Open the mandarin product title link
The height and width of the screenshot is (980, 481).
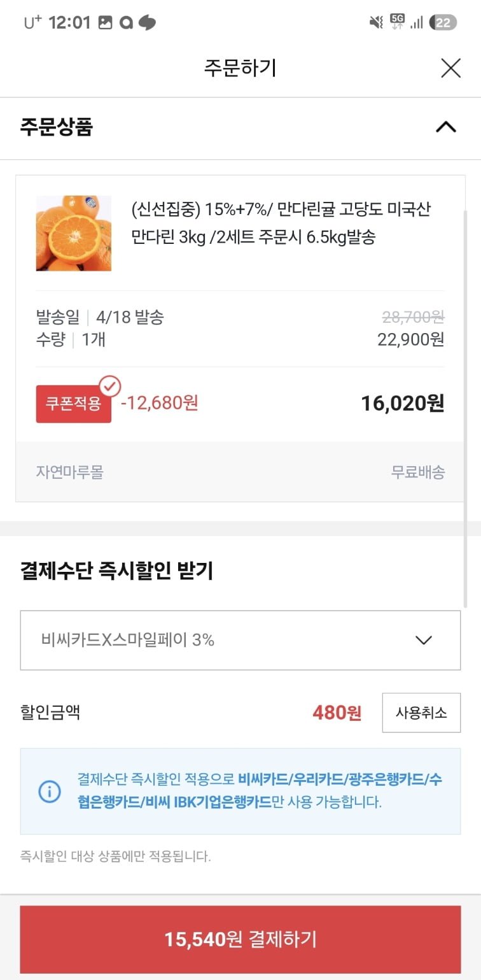[x=281, y=223]
